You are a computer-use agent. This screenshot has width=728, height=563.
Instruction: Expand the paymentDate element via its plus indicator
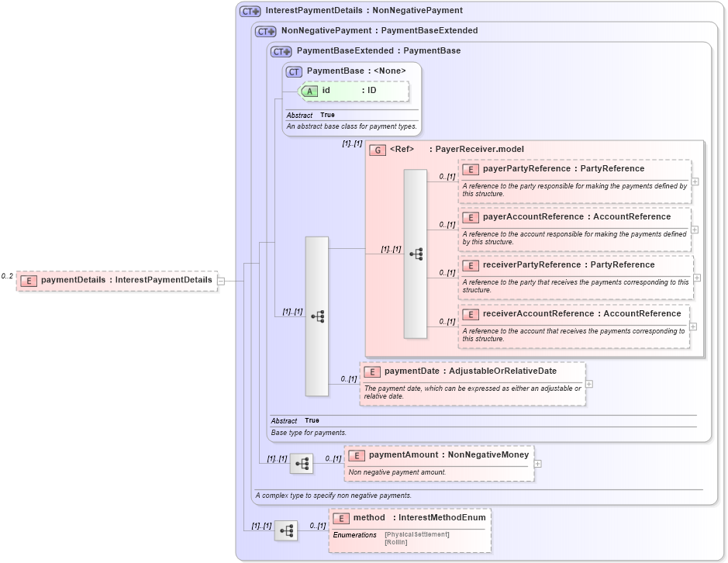point(589,383)
